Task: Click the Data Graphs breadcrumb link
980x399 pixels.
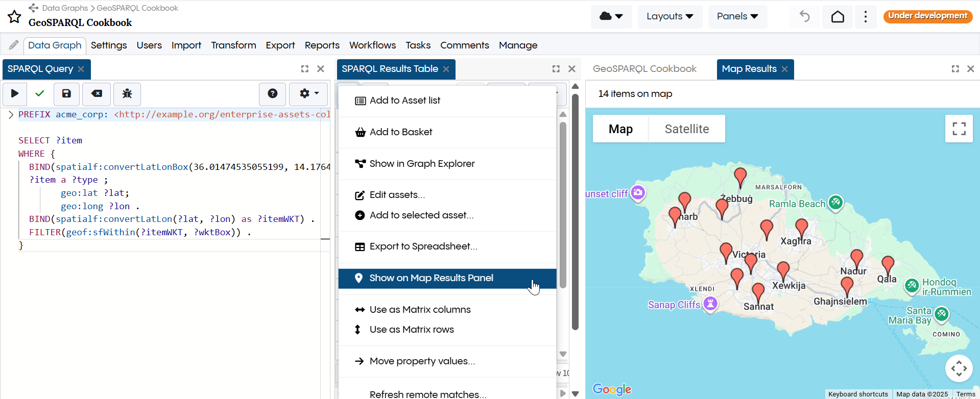Action: pyautogui.click(x=65, y=8)
